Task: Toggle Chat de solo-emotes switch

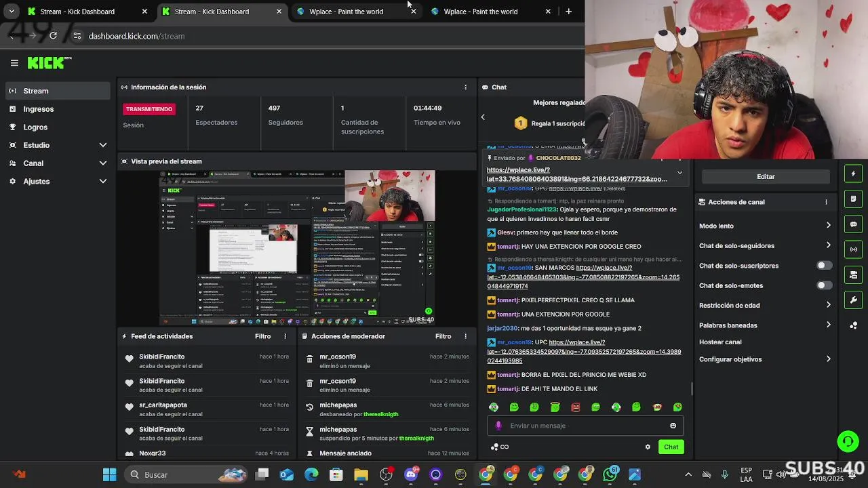Action: [x=824, y=285]
